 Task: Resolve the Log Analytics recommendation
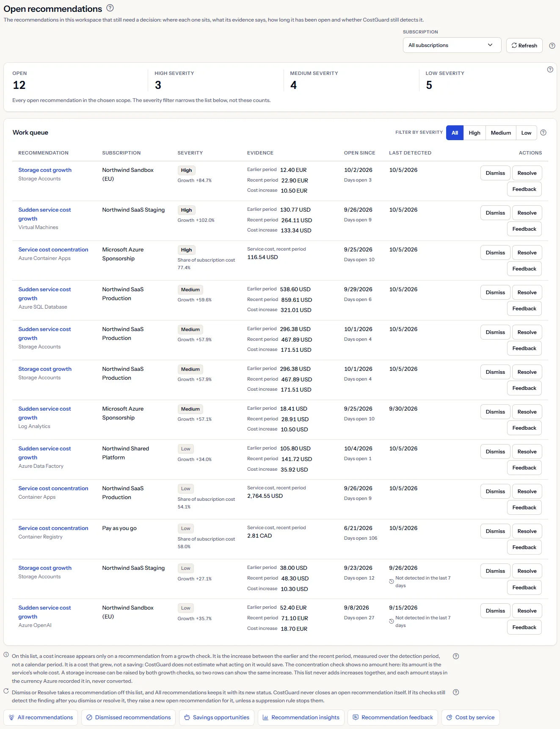coord(527,412)
